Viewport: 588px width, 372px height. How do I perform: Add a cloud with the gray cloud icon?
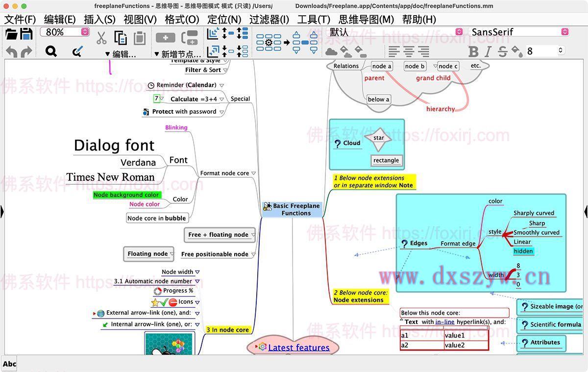click(331, 51)
